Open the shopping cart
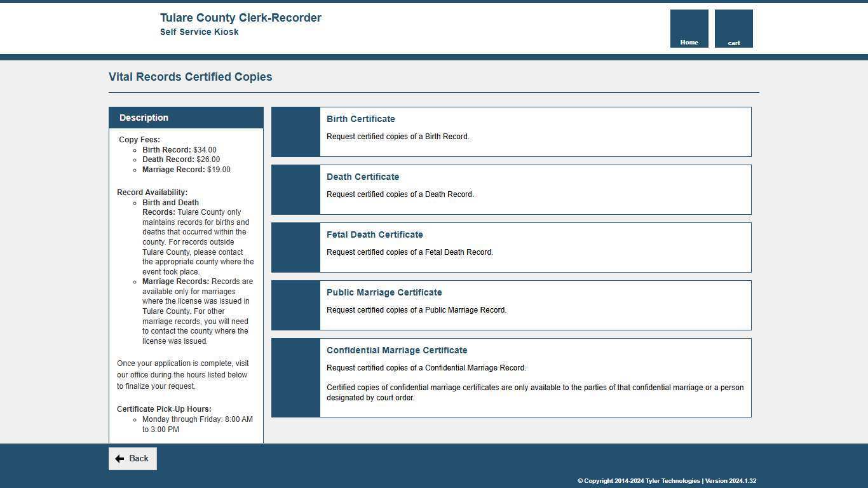Viewport: 868px width, 488px height. [733, 29]
